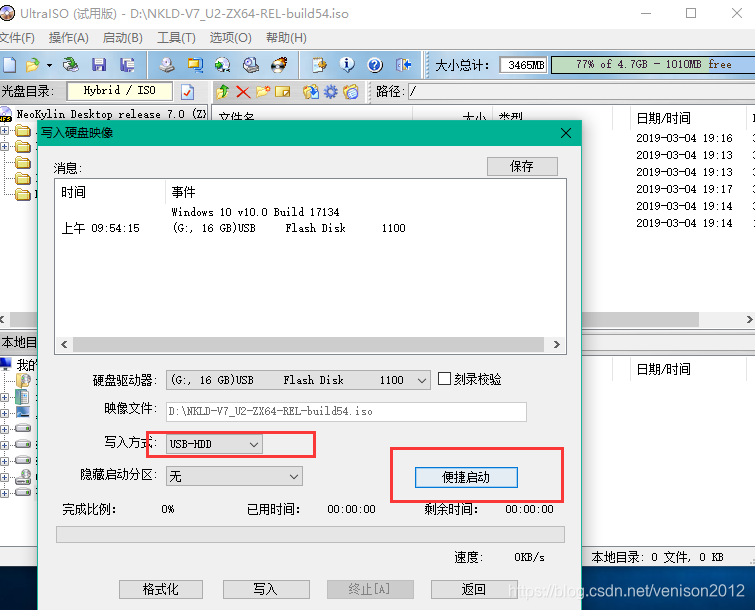
Task: Open the 工具(T) menu
Action: tap(176, 38)
